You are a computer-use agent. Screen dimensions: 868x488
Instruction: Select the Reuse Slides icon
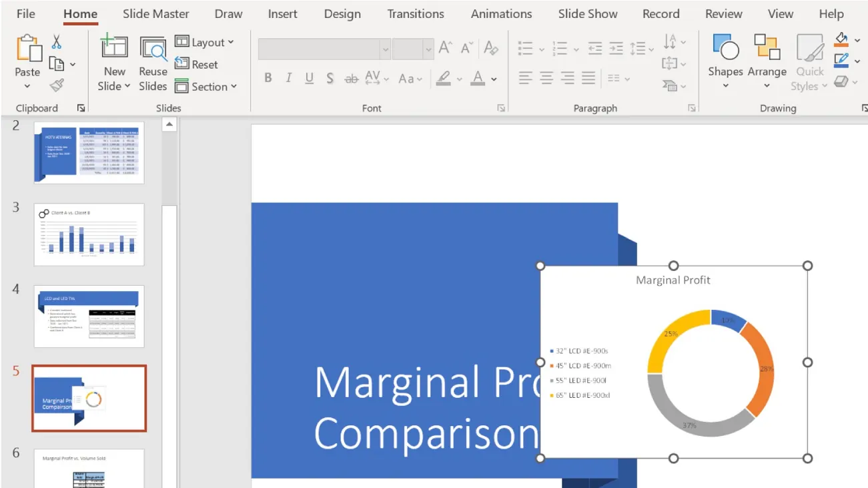(x=153, y=49)
